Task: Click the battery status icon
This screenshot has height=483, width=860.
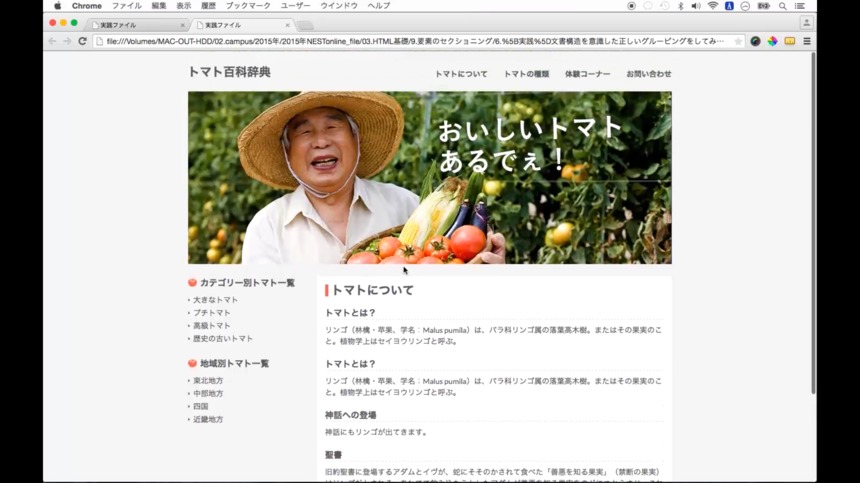Action: click(x=763, y=6)
